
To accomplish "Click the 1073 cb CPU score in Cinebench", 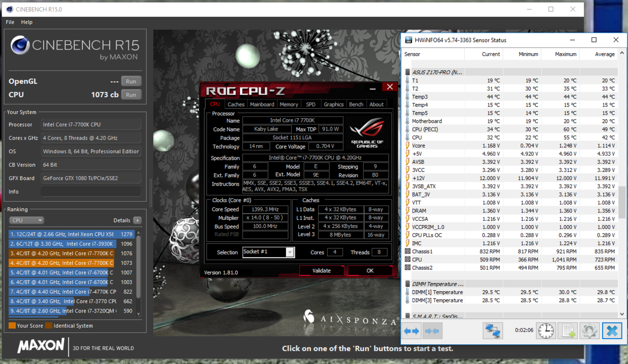I will pos(105,95).
